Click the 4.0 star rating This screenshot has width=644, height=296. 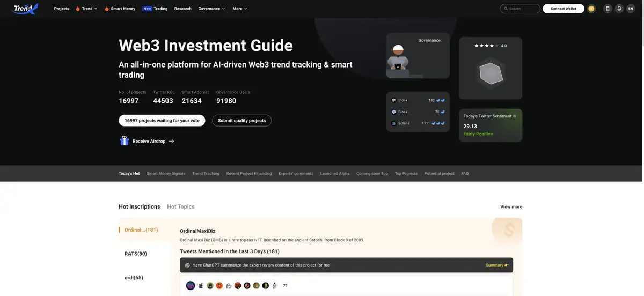pyautogui.click(x=490, y=46)
